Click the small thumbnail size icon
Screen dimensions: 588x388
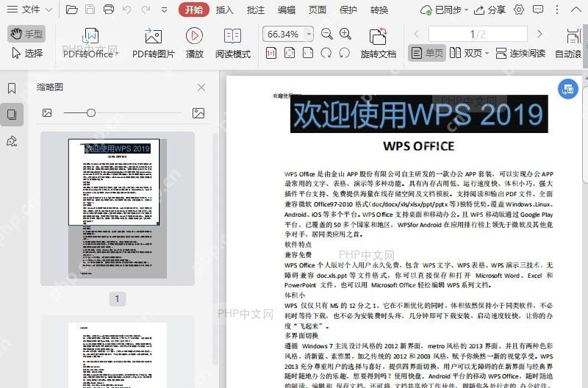[x=47, y=113]
